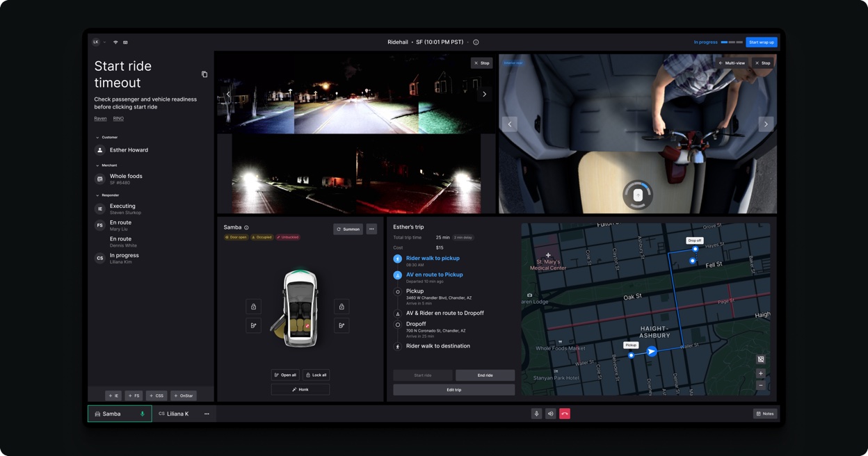Toggle the right side door lock
The image size is (868, 456).
click(341, 307)
